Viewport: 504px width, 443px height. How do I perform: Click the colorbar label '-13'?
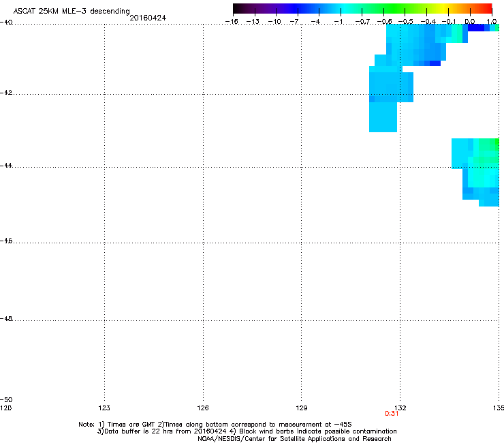[253, 22]
